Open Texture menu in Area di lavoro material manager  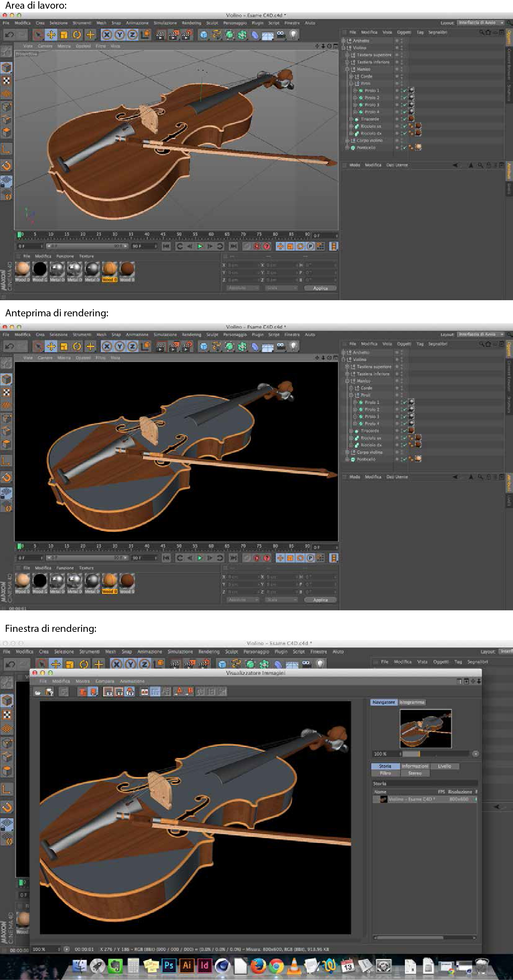tap(86, 256)
